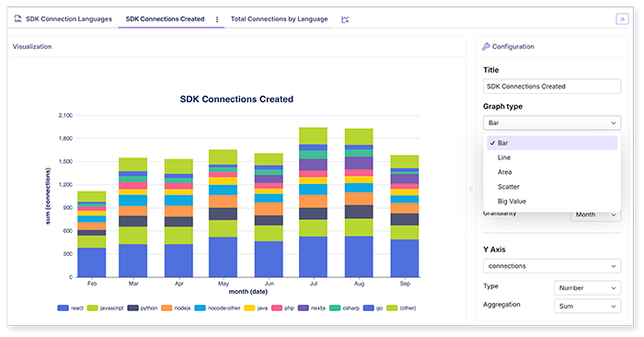The image size is (644, 337).
Task: Open the Granularity Month dropdown
Action: coord(595,215)
